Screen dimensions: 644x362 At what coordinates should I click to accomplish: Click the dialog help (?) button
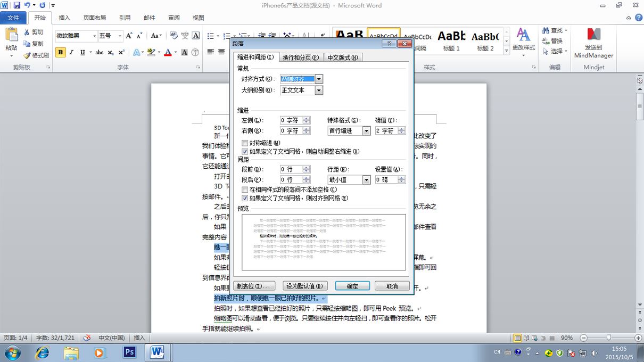click(x=389, y=44)
